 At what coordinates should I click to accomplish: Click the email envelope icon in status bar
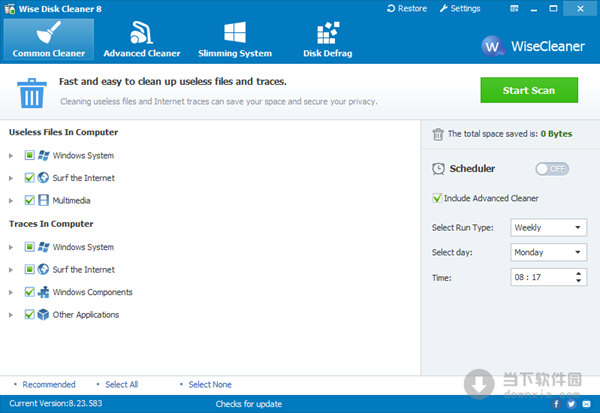pos(586,404)
